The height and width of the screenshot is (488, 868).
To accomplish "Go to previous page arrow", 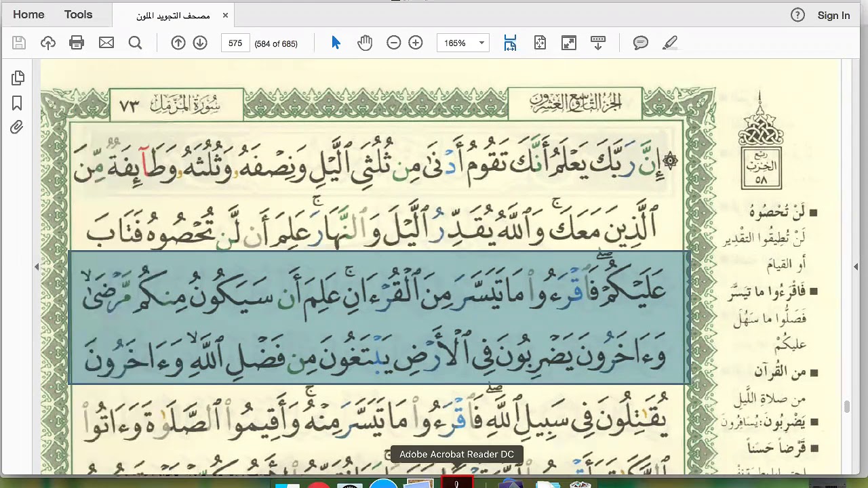I will [178, 43].
